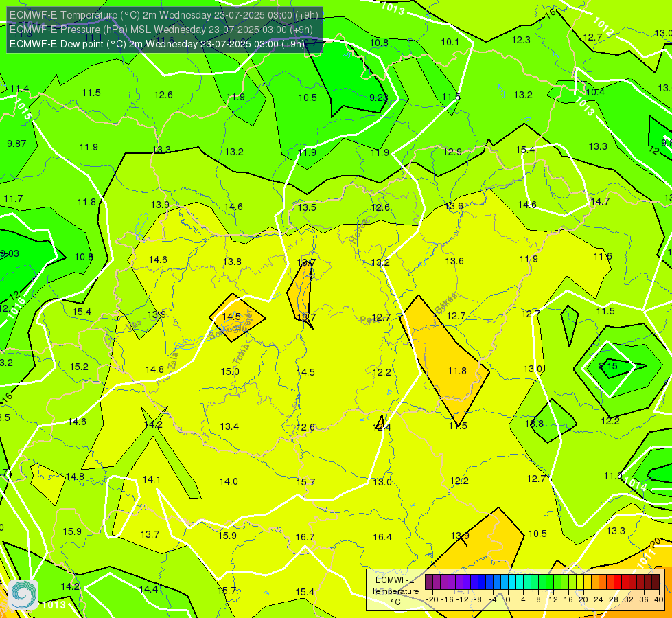This screenshot has width=672, height=618.
Task: Click the Békés county label
Action: tap(446, 304)
